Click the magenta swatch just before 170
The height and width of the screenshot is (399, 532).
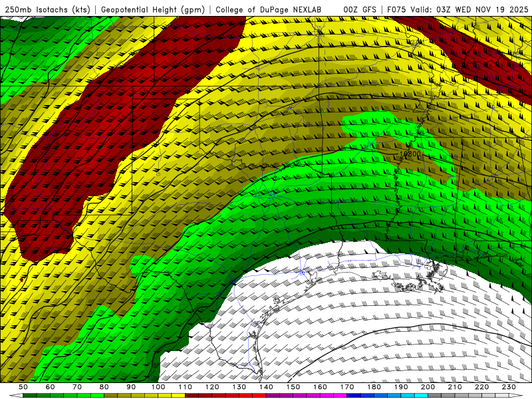tap(340, 396)
